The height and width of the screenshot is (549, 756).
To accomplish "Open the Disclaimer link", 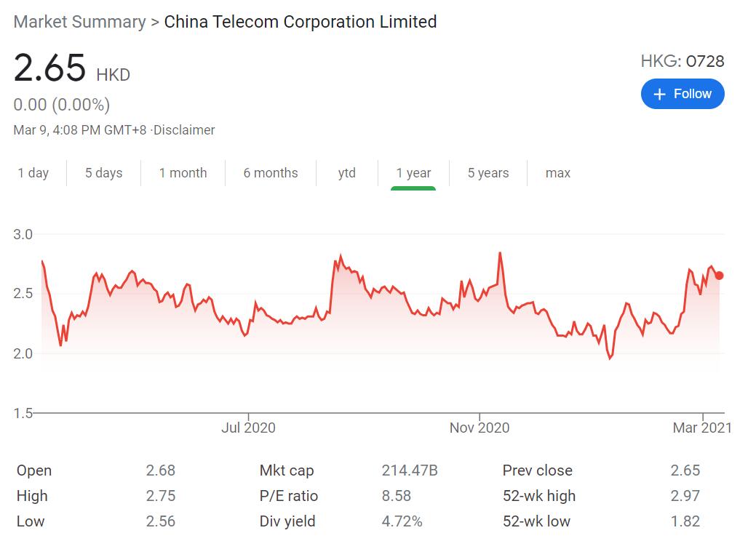I will [184, 130].
